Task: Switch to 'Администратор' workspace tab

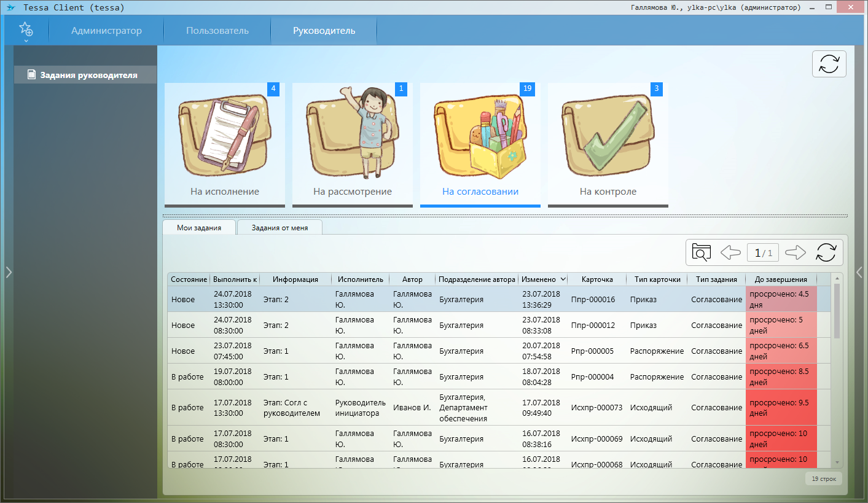Action: 106,31
